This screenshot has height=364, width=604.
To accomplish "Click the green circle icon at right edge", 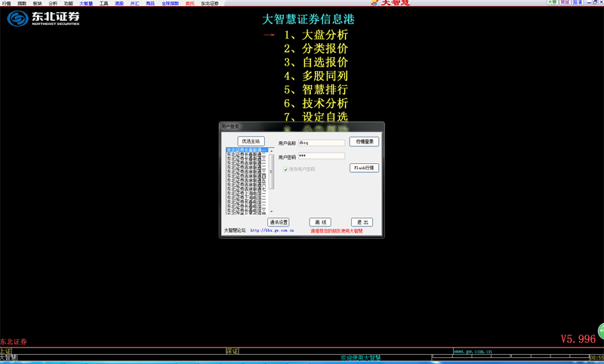I will [x=601, y=331].
